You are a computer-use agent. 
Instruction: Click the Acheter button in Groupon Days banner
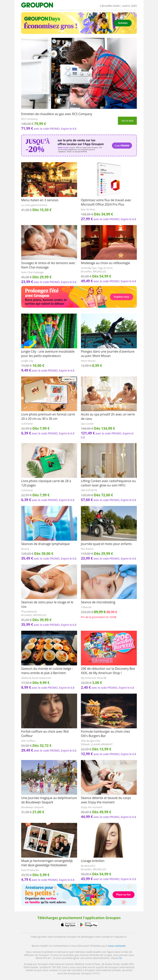click(123, 23)
